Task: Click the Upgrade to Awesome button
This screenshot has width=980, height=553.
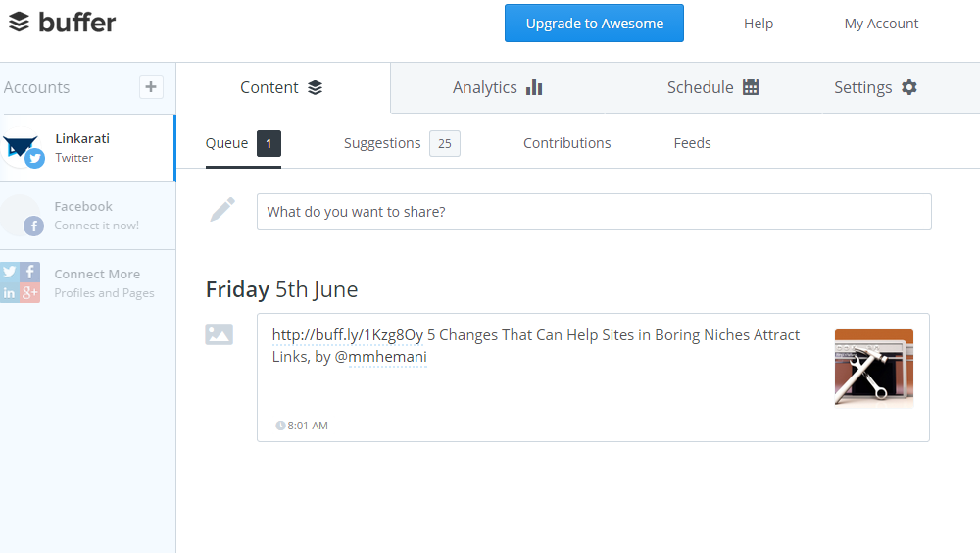Action: 594,24
